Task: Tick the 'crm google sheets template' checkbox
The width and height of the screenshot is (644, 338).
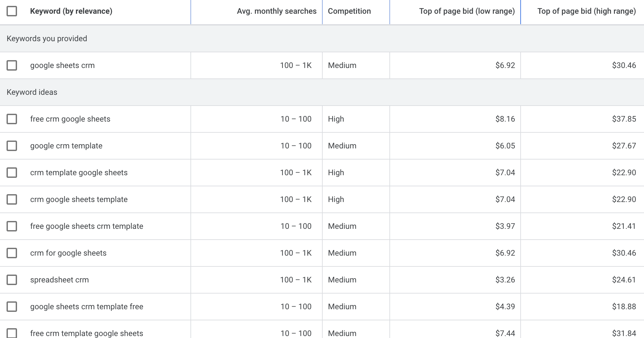Action: [12, 199]
